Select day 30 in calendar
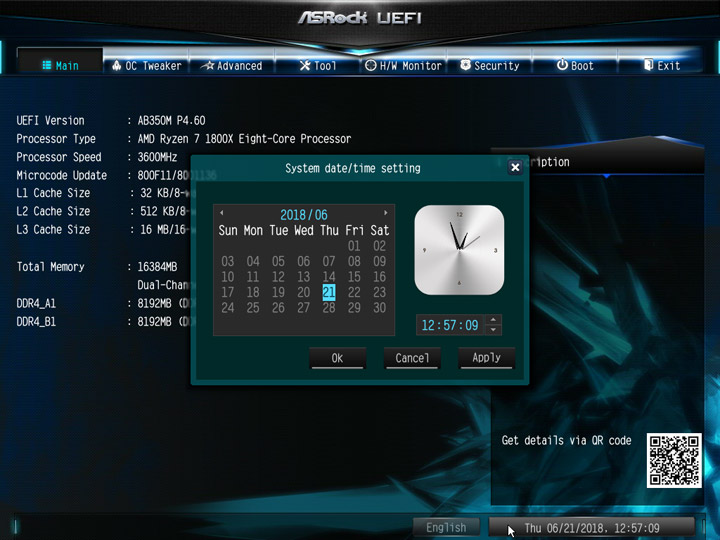 tap(379, 308)
